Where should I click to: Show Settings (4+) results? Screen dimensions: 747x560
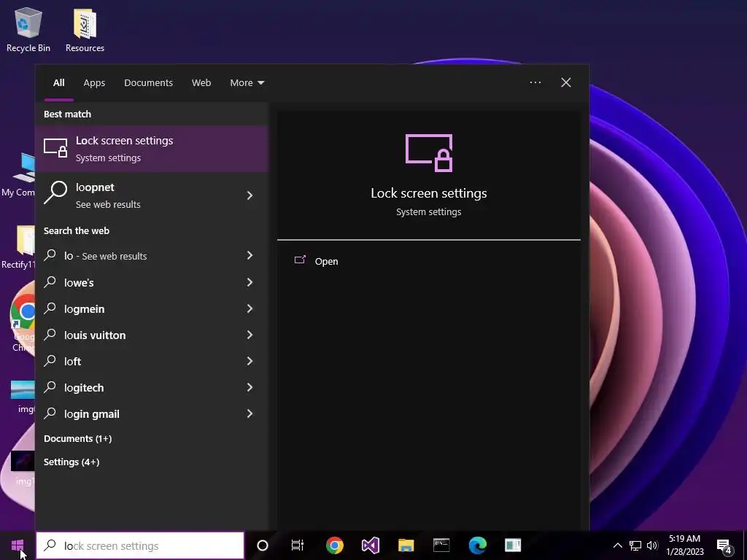click(71, 462)
